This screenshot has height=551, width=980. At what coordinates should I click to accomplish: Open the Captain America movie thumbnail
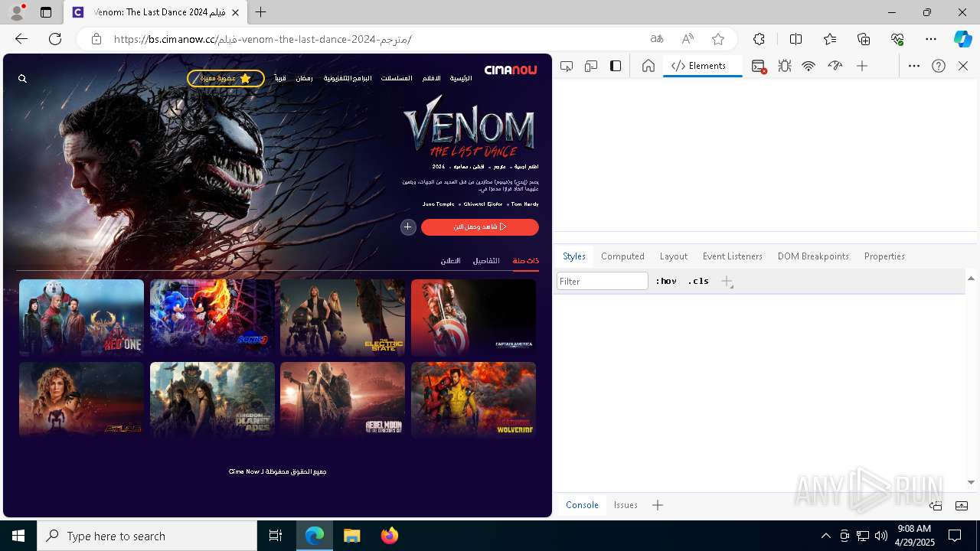(473, 318)
